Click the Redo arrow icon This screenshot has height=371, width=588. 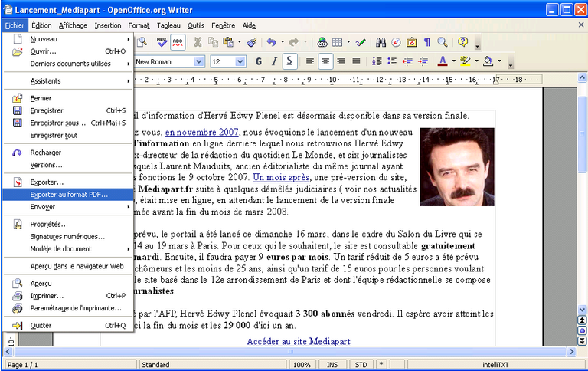point(294,42)
